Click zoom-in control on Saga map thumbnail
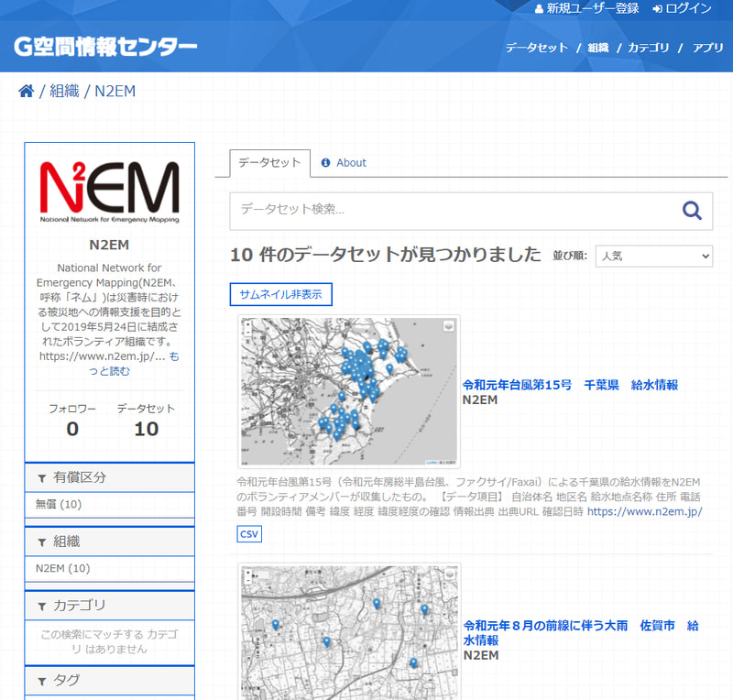Image resolution: width=733 pixels, height=700 pixels. (x=248, y=572)
